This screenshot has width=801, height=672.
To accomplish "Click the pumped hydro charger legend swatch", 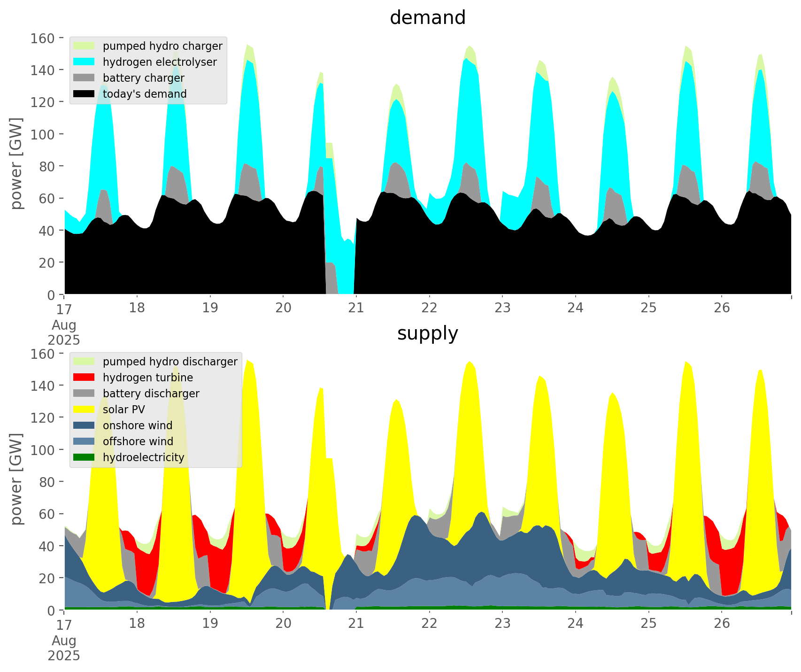I will point(84,46).
